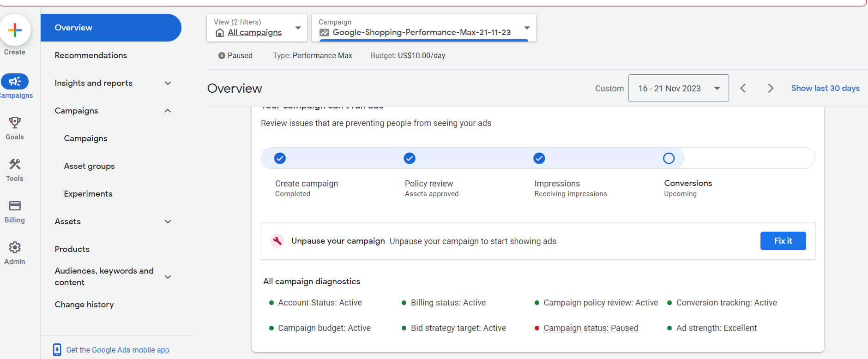Click the Policy review step label

(429, 183)
